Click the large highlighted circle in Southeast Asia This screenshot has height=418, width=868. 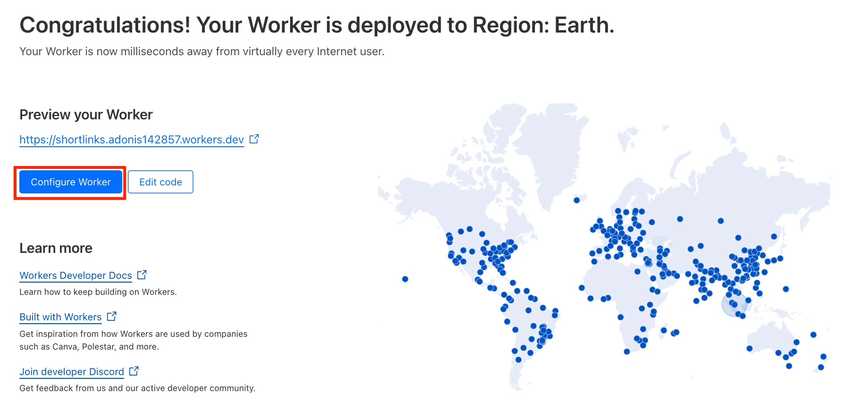[734, 304]
